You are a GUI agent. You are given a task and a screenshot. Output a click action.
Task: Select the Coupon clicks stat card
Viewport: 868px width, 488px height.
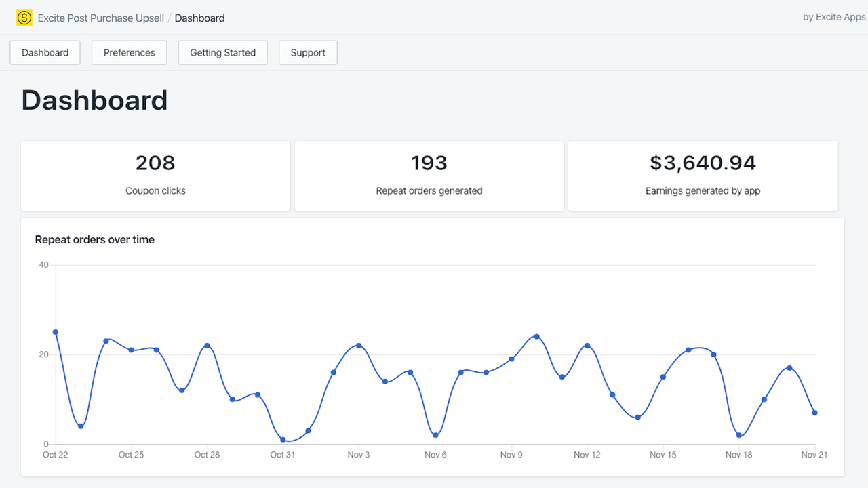click(x=155, y=176)
